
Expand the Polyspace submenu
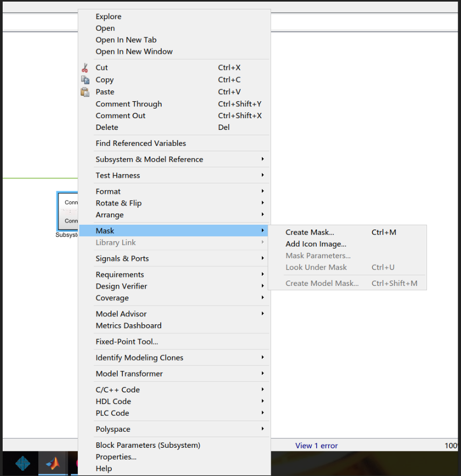tap(174, 429)
